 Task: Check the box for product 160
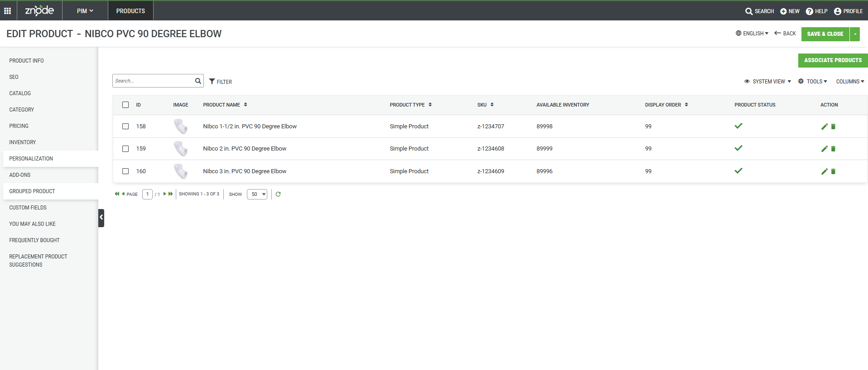(x=125, y=171)
